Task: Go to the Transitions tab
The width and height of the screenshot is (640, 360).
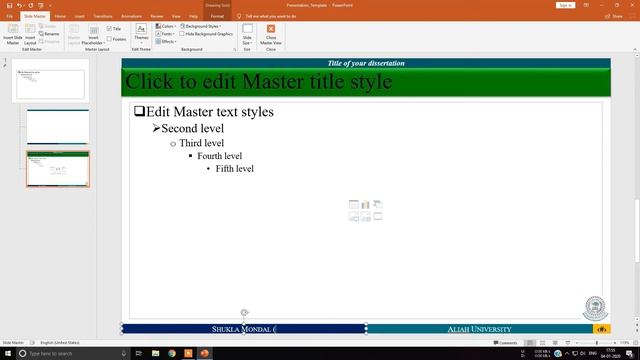Action: click(102, 16)
